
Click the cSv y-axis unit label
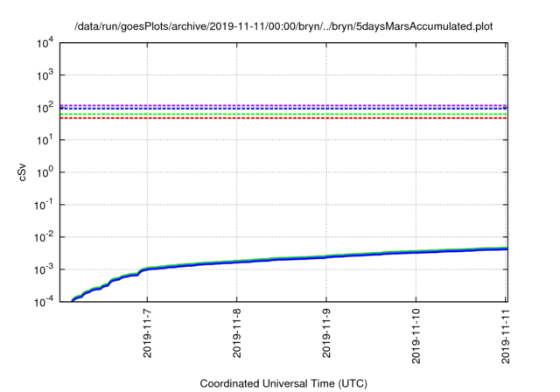coord(22,172)
